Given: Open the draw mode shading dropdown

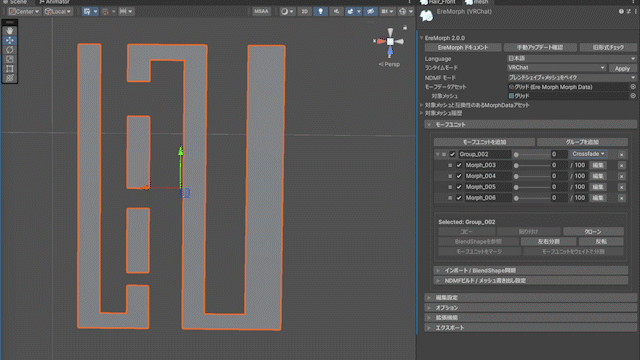Looking at the screenshot, I should click(x=287, y=11).
